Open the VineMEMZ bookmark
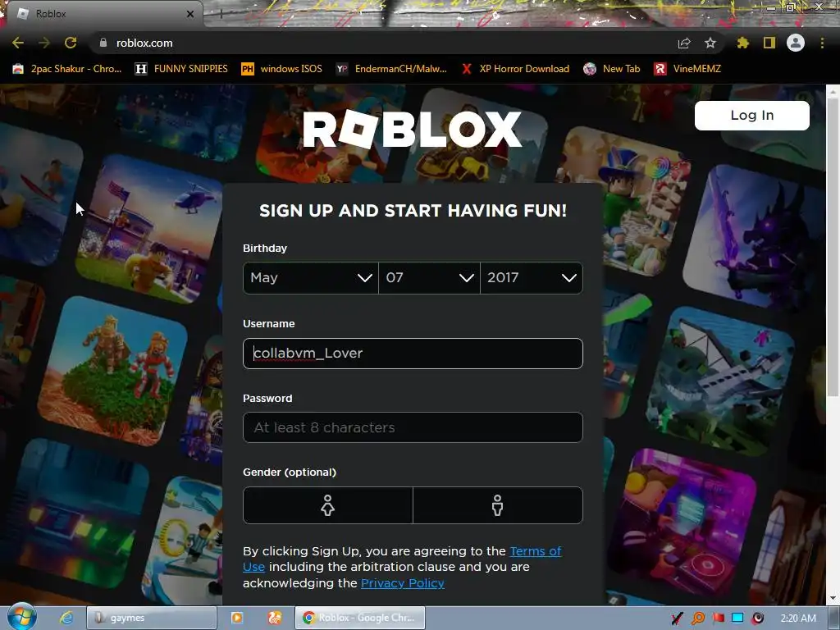The height and width of the screenshot is (630, 840). (687, 69)
